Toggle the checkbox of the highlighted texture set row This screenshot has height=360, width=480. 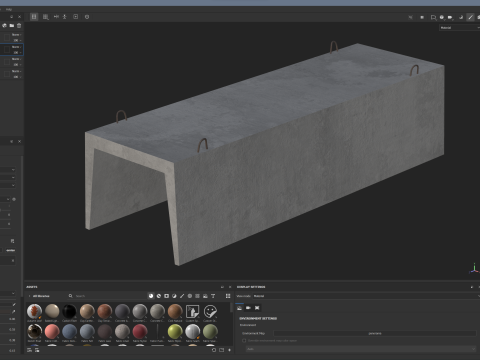[x=7, y=50]
